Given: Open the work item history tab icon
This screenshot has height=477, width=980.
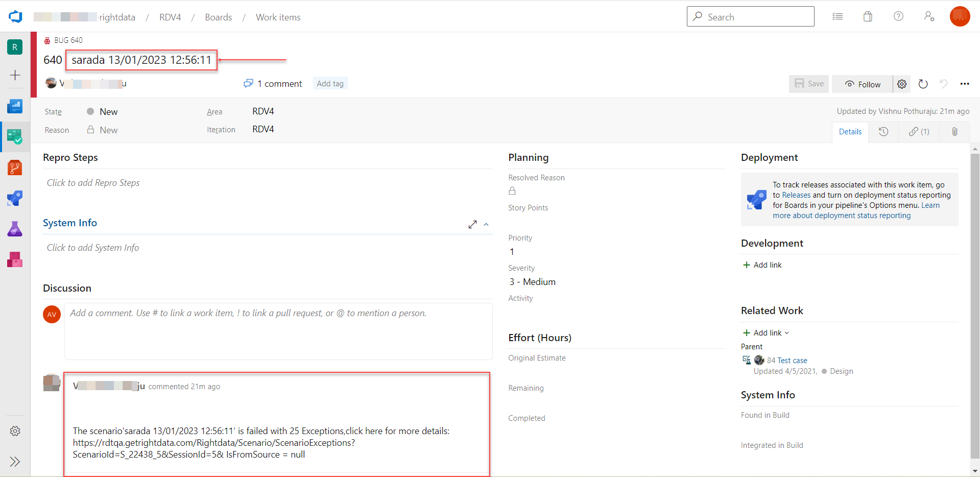Looking at the screenshot, I should pos(883,132).
